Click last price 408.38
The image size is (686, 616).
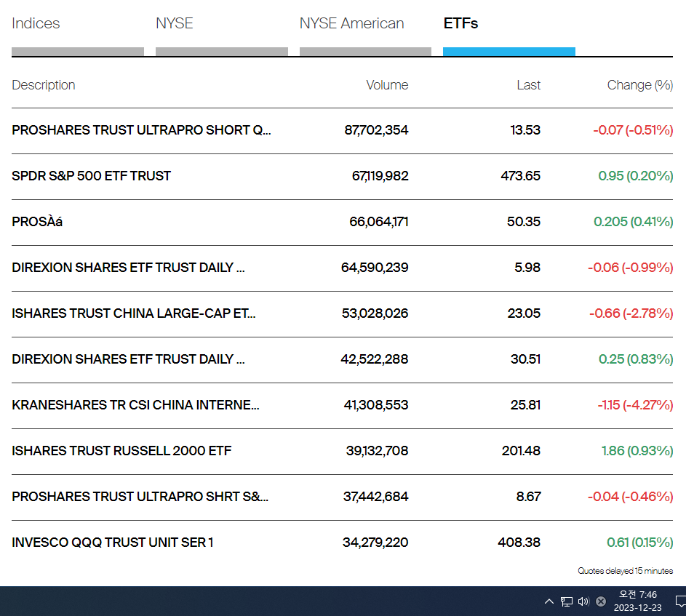tap(519, 543)
